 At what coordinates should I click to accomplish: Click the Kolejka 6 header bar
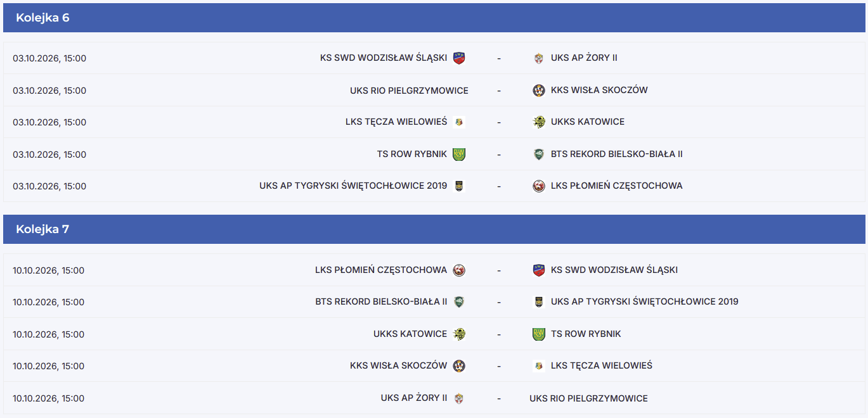(x=434, y=18)
